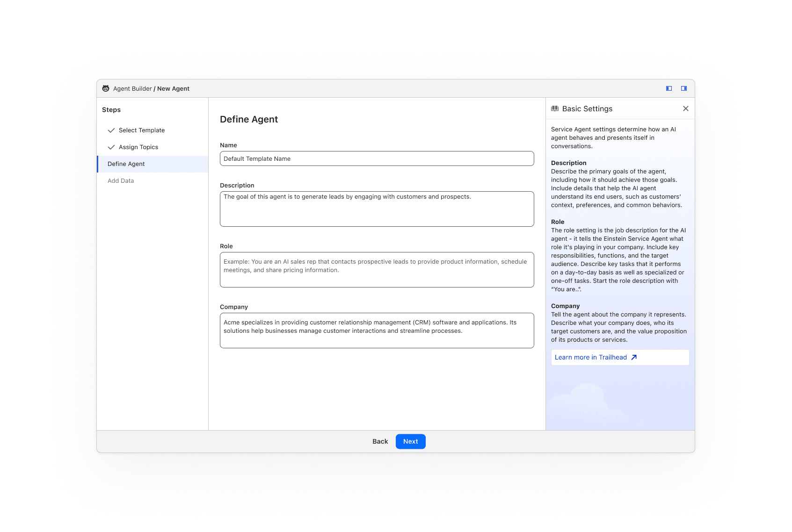Click the Define Agent heading
Screen dimensions: 792x532
click(x=249, y=119)
